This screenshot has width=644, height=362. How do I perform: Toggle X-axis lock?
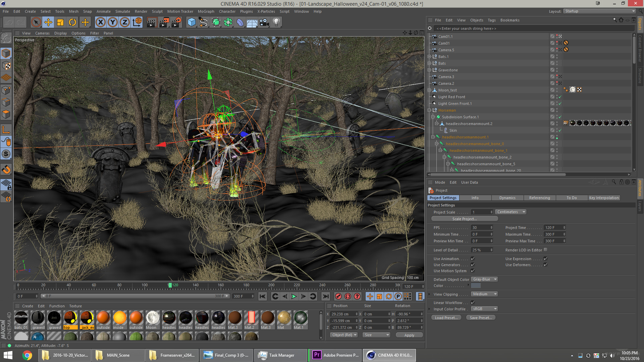coord(100,22)
